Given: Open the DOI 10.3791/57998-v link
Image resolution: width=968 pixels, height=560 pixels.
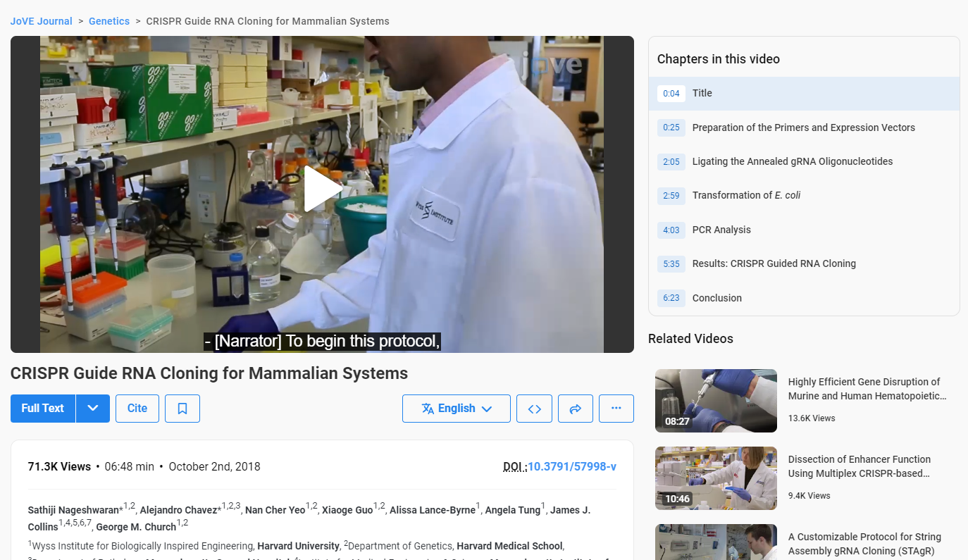Looking at the screenshot, I should [572, 467].
